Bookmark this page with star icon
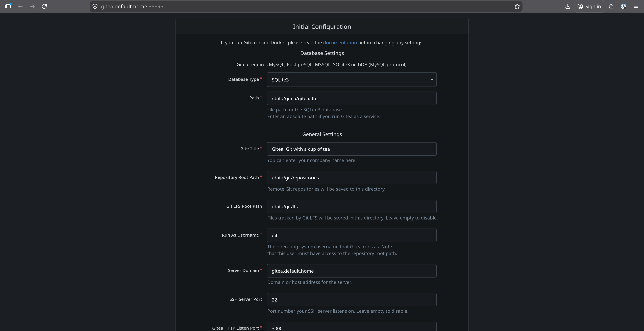644x331 pixels. click(517, 7)
